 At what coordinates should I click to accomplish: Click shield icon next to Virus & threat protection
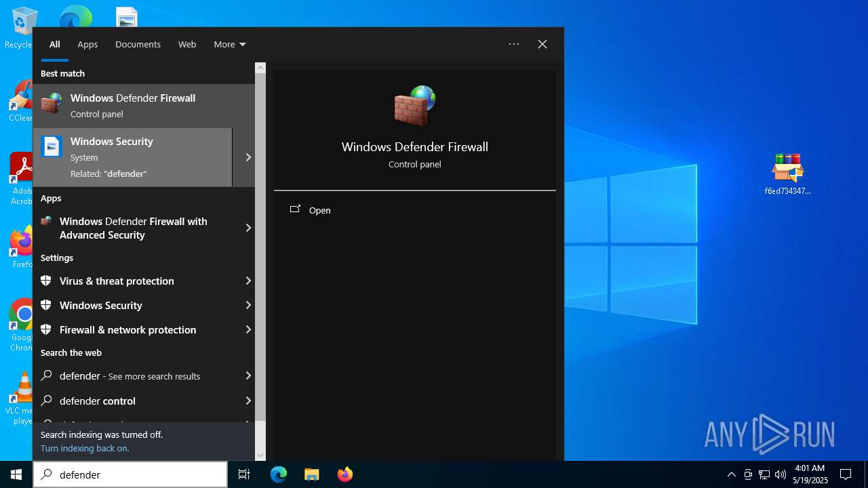coord(46,281)
